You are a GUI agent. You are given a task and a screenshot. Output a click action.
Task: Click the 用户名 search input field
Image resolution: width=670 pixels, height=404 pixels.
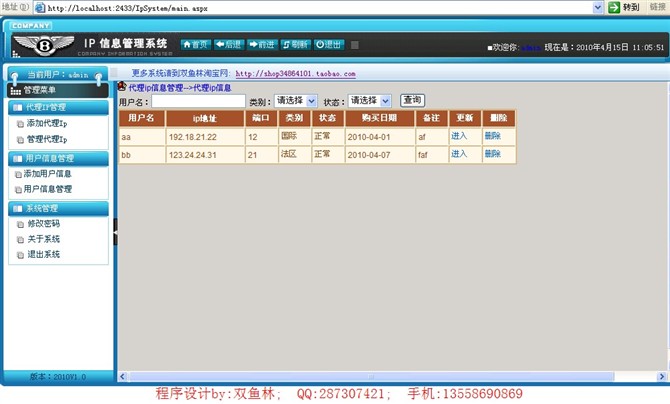(198, 101)
